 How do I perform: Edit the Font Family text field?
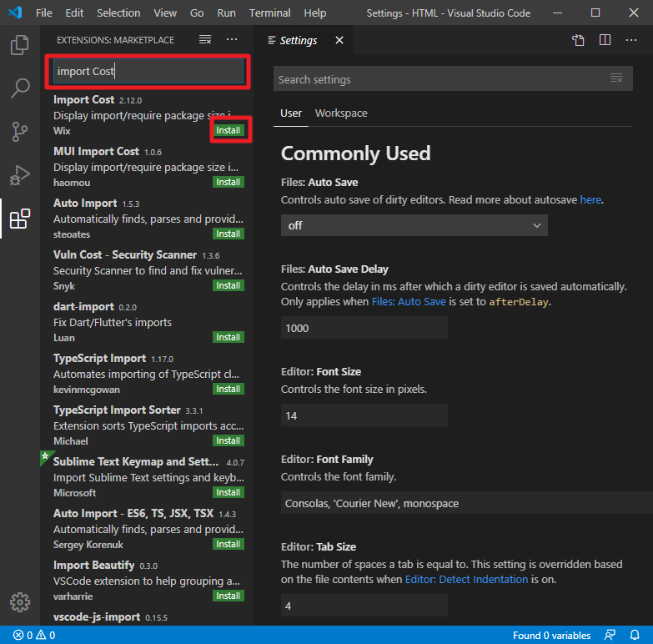[467, 503]
